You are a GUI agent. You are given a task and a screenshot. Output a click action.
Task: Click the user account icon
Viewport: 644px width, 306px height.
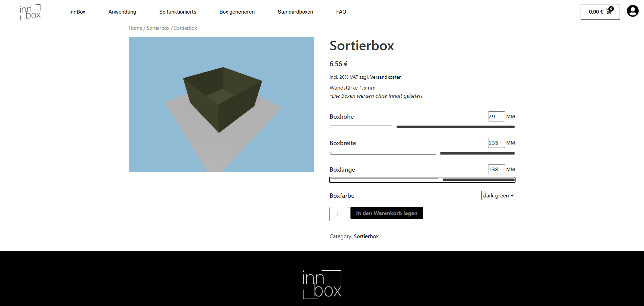tap(632, 11)
